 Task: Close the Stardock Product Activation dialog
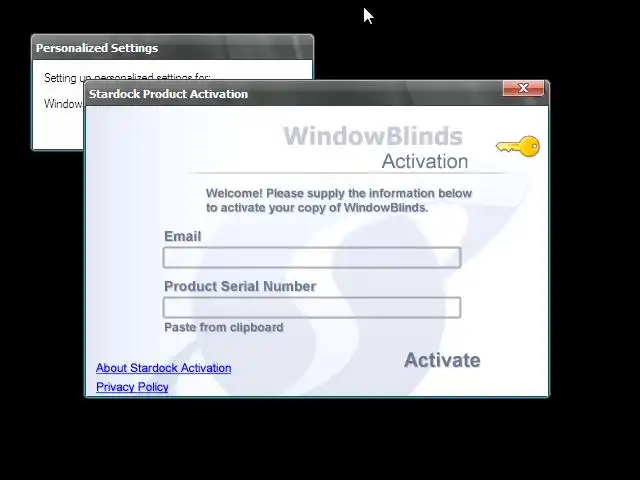click(x=523, y=88)
